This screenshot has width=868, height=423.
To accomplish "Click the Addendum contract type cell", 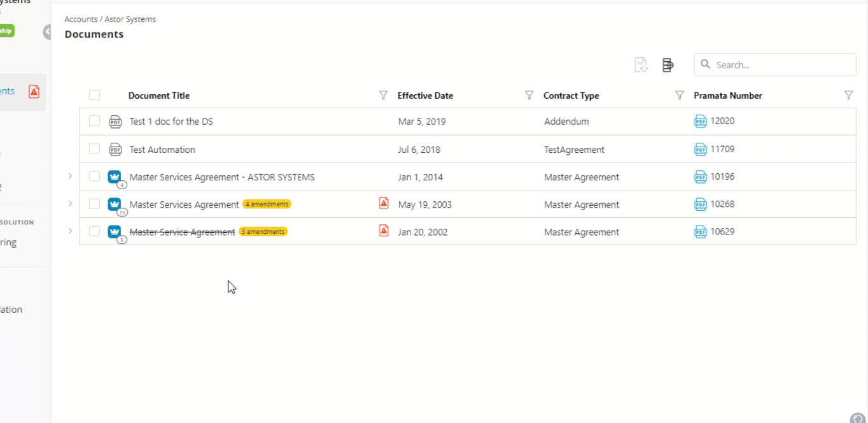I will coord(566,122).
